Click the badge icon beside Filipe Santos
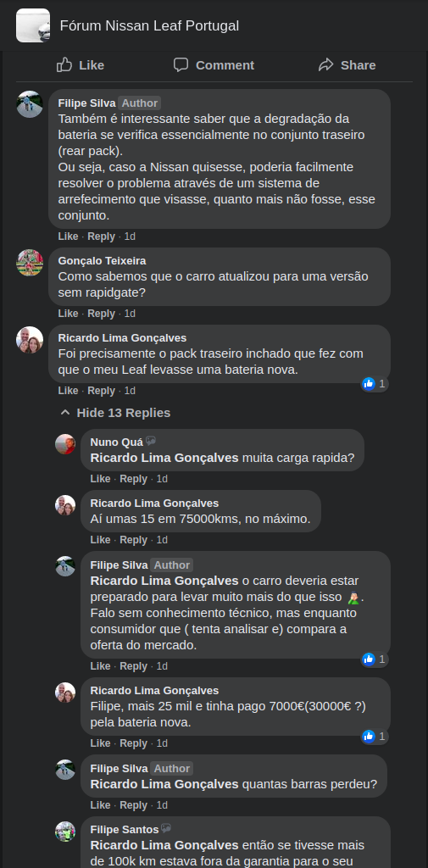The width and height of the screenshot is (428, 868). point(166,829)
